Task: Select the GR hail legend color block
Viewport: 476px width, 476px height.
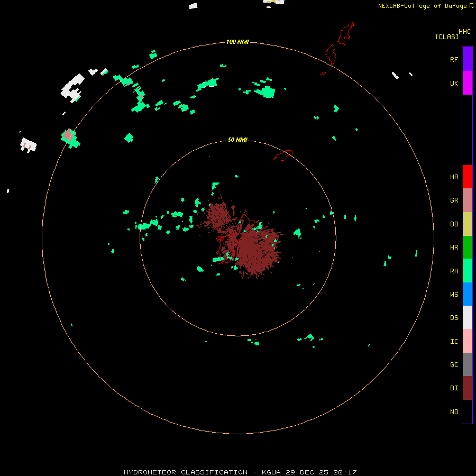Action: (x=467, y=200)
